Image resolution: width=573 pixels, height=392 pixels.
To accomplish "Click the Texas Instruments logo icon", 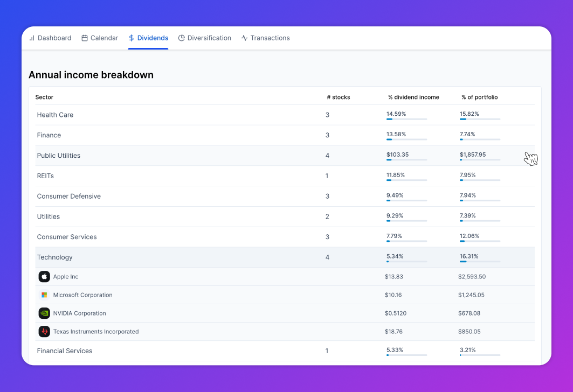I will click(44, 331).
